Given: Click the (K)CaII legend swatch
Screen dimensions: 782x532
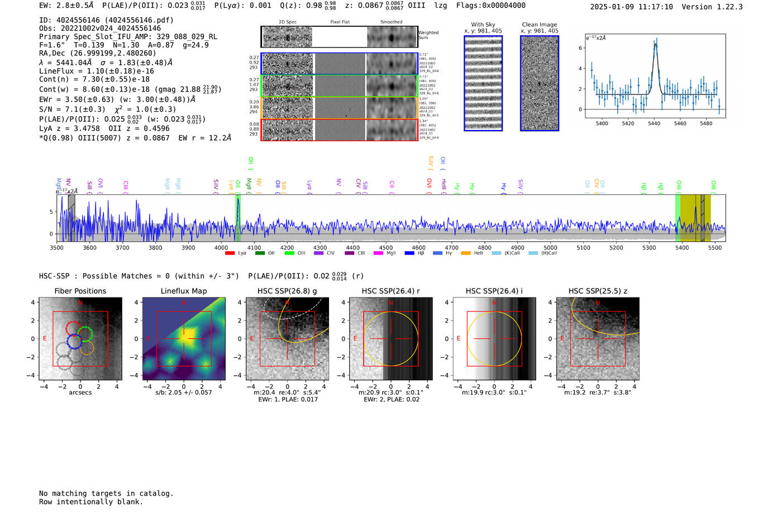Looking at the screenshot, I should [x=496, y=253].
